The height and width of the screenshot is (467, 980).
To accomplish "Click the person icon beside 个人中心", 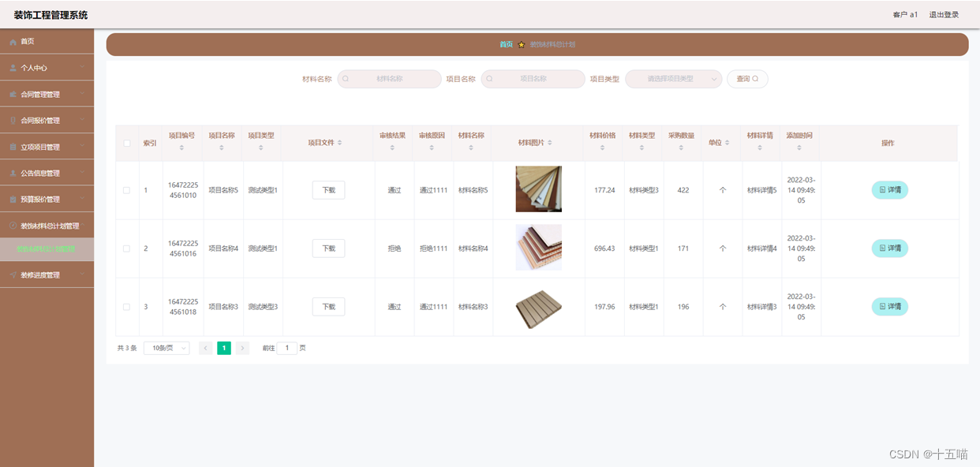I will pos(13,68).
